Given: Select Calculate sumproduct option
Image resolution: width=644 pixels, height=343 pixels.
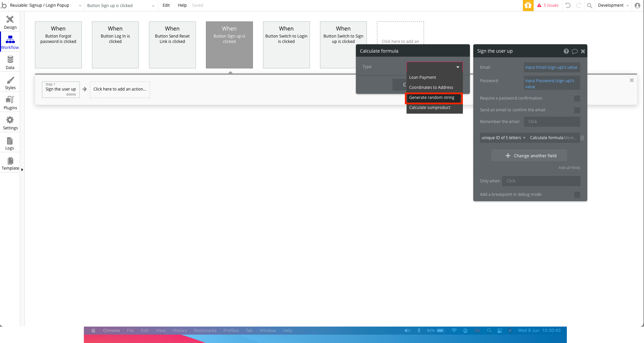Looking at the screenshot, I should (434, 108).
